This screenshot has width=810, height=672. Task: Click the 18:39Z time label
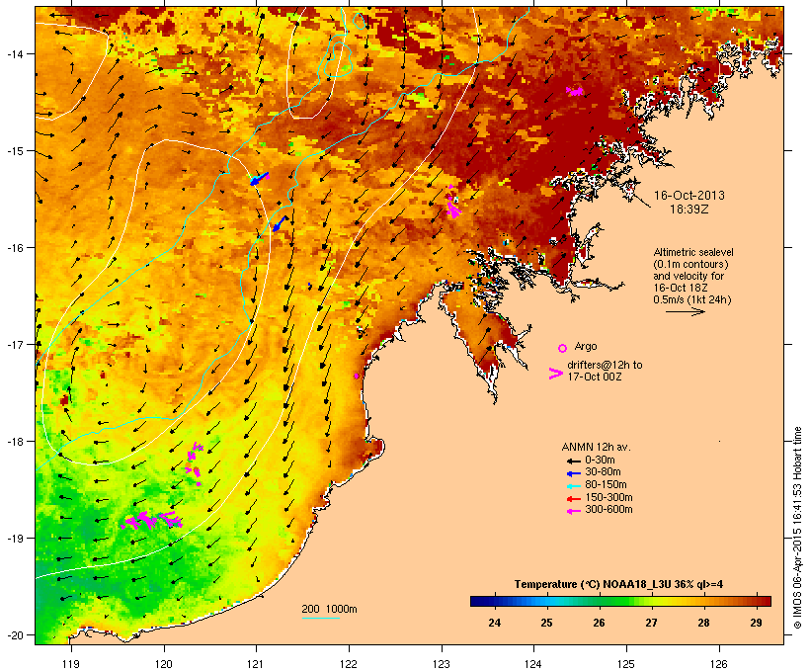tap(689, 210)
